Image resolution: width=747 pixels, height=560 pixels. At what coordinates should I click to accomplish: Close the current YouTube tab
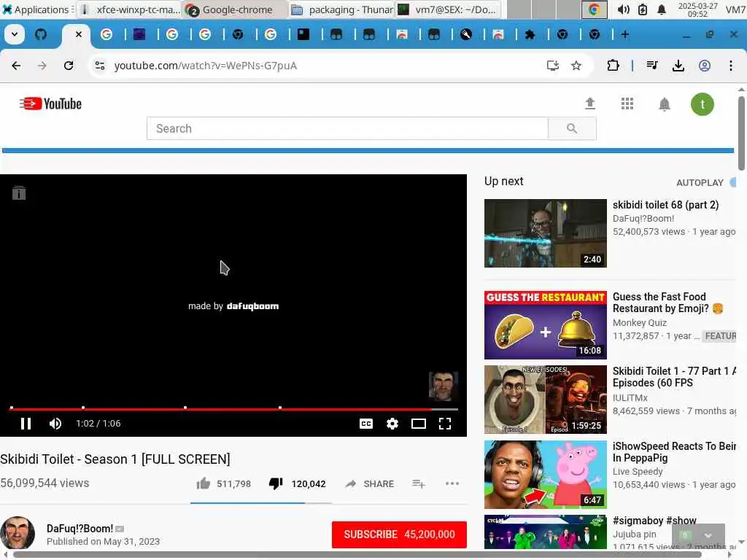[x=79, y=34]
